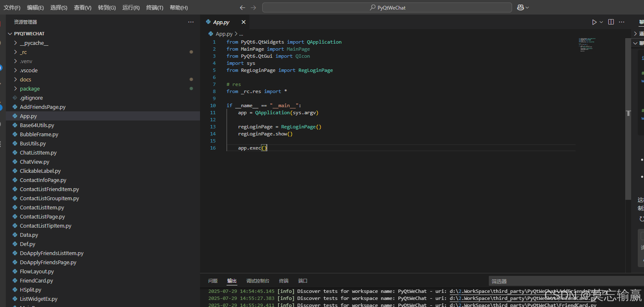Click the 筛选器 filter input

(x=566, y=281)
